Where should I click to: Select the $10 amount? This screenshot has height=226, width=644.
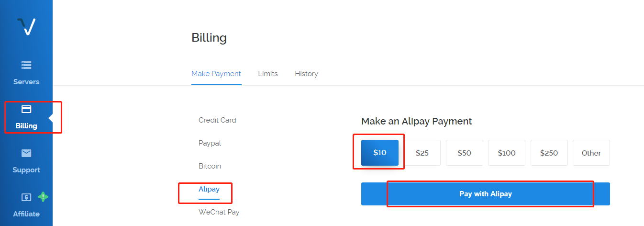click(380, 153)
